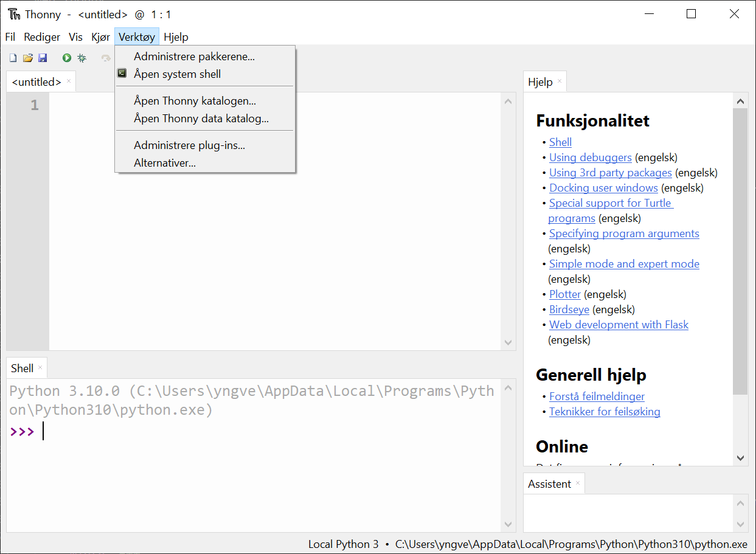Close the <untitled> editor tab
This screenshot has width=756, height=554.
69,81
